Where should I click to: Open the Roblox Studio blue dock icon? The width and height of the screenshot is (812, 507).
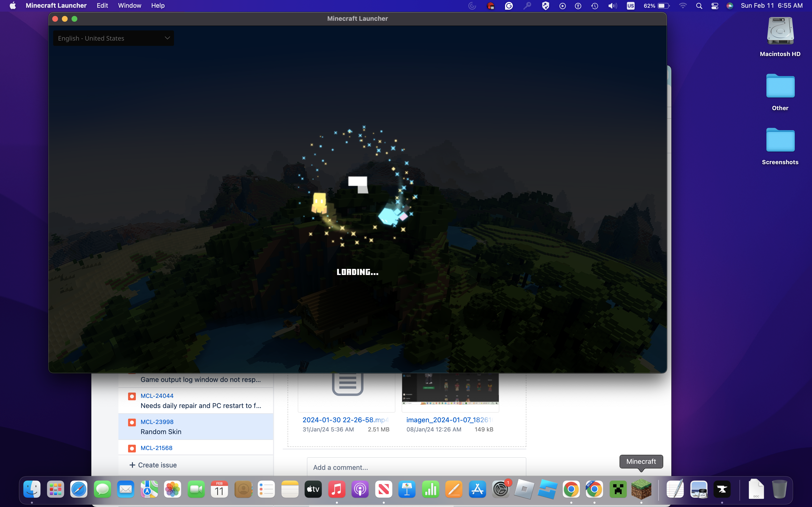click(x=547, y=489)
